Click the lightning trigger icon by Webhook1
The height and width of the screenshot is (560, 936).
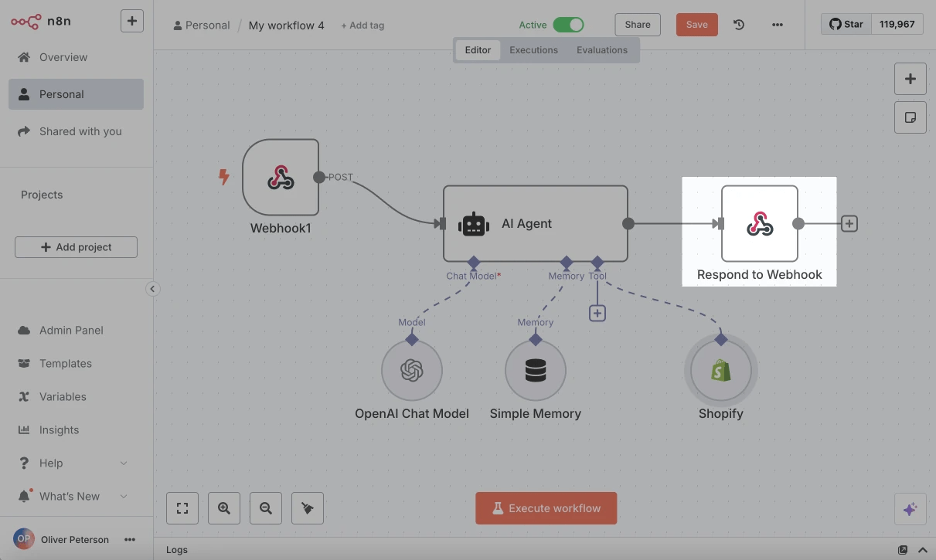224,177
